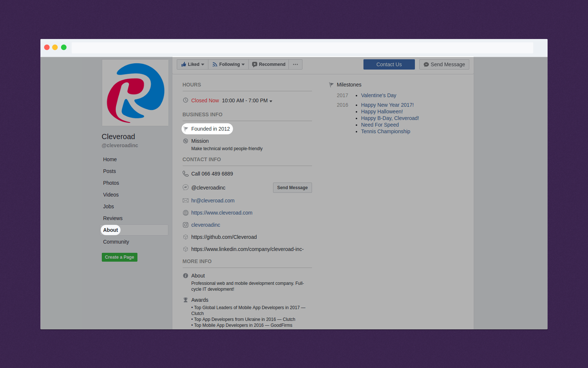
Task: Click the flag icon beside Founded in 2012
Action: click(186, 129)
